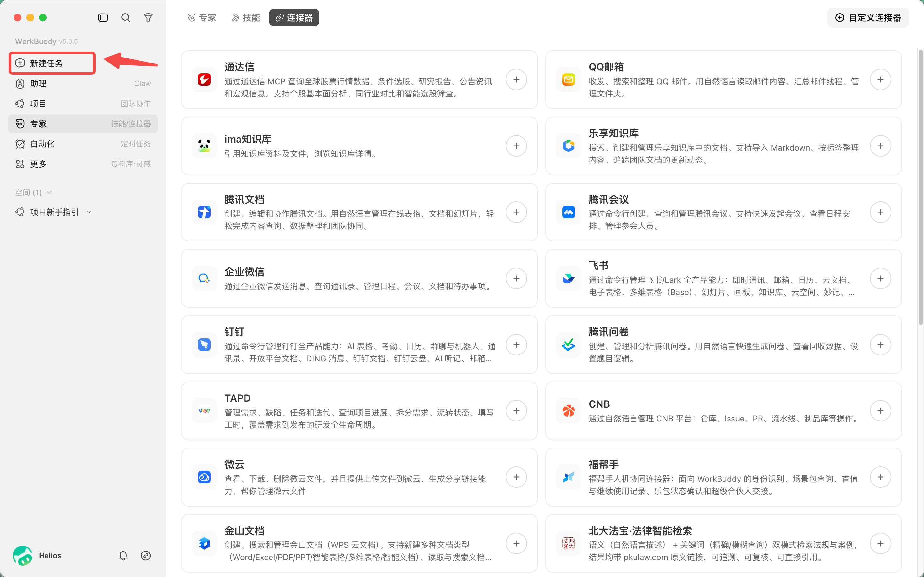Switch to the 技能 tab
This screenshot has height=577, width=924.
pos(245,18)
